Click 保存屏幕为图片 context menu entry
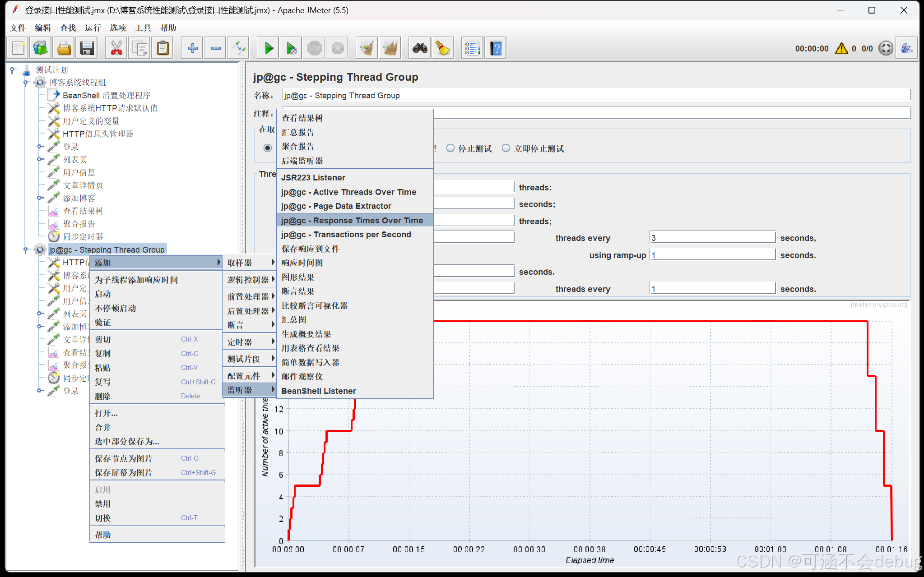Screen dimensions: 924x577 click(x=124, y=473)
